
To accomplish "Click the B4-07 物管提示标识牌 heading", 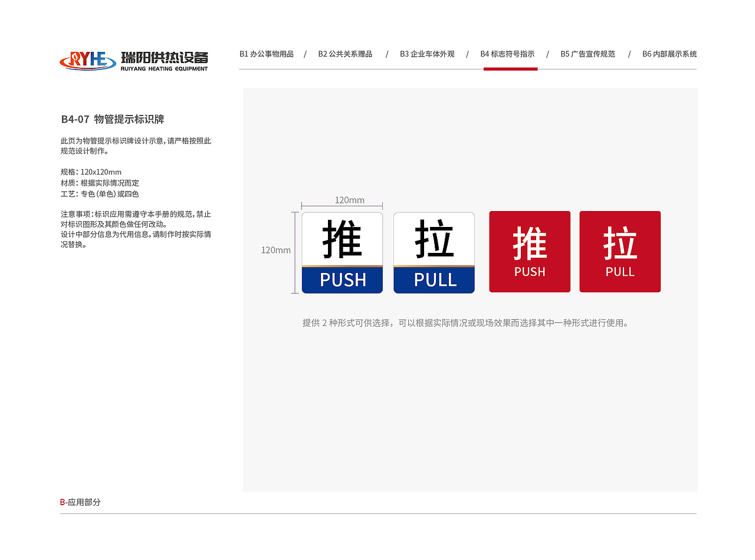I will 112,119.
